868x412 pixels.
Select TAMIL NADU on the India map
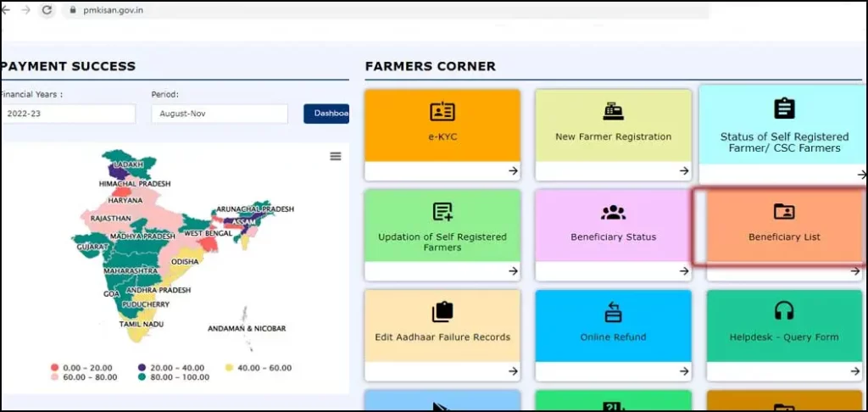point(142,324)
